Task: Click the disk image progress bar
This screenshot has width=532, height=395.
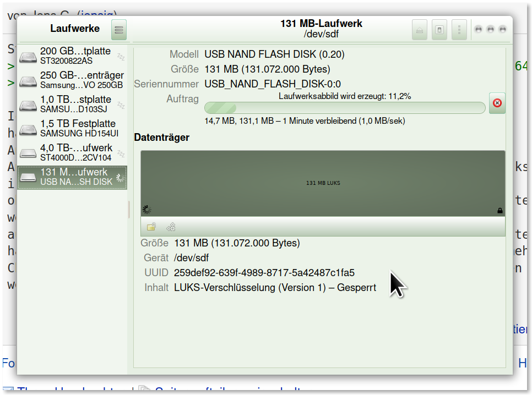Action: (345, 108)
